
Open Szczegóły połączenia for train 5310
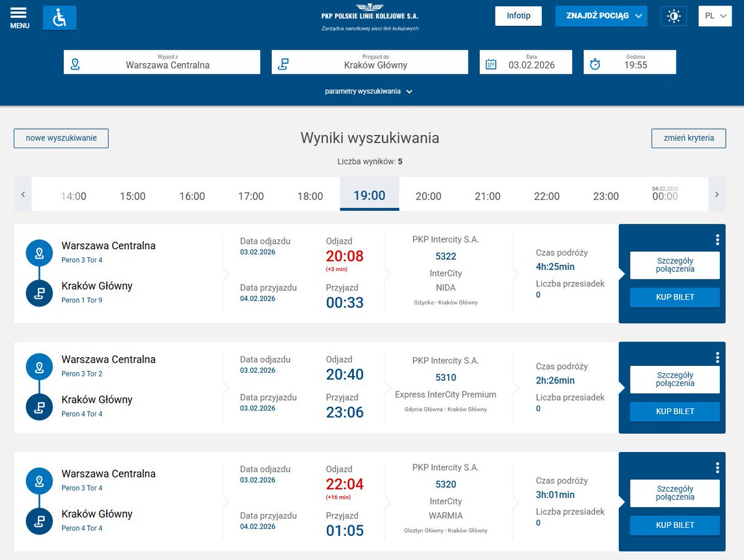(675, 380)
